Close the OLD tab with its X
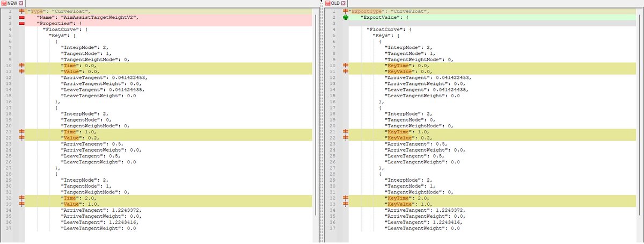 [x=343, y=3]
